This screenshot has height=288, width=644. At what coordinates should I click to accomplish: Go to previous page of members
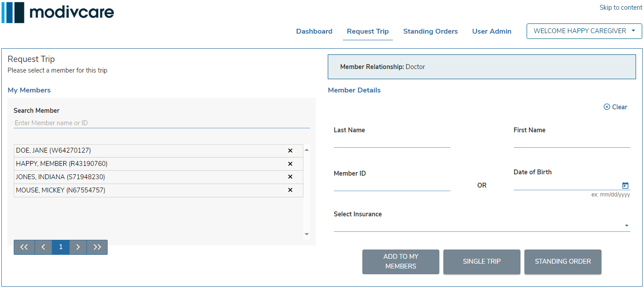[43, 247]
